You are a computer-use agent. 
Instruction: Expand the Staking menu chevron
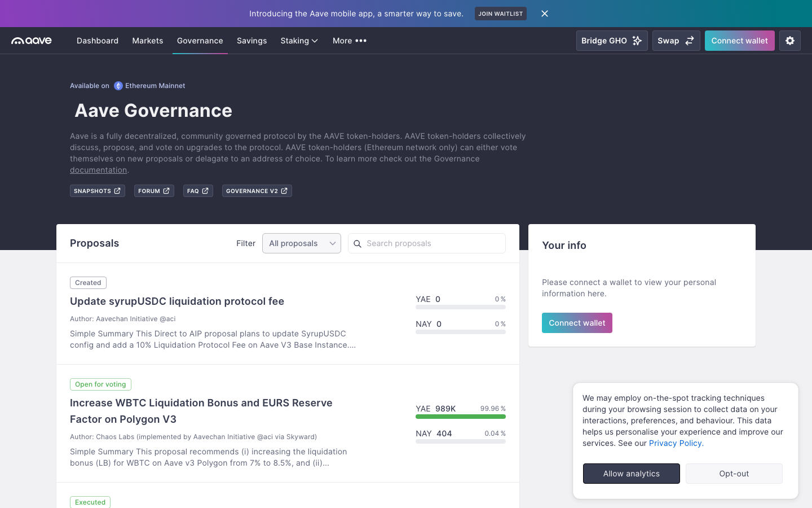pos(314,41)
